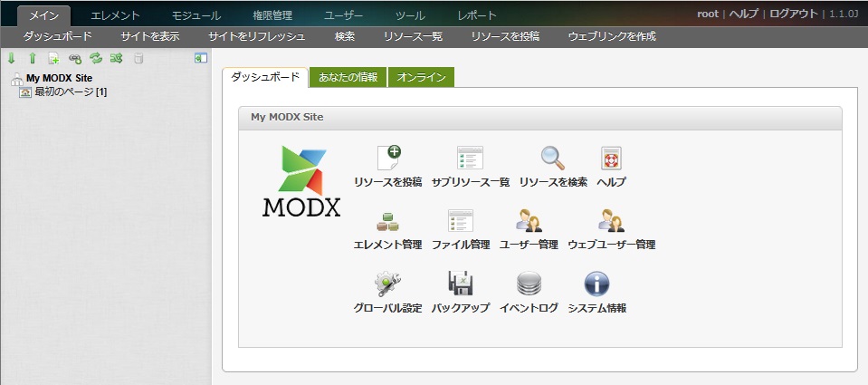
Task: Create a new resource via the tree toolbar page icon
Action: coord(53,58)
